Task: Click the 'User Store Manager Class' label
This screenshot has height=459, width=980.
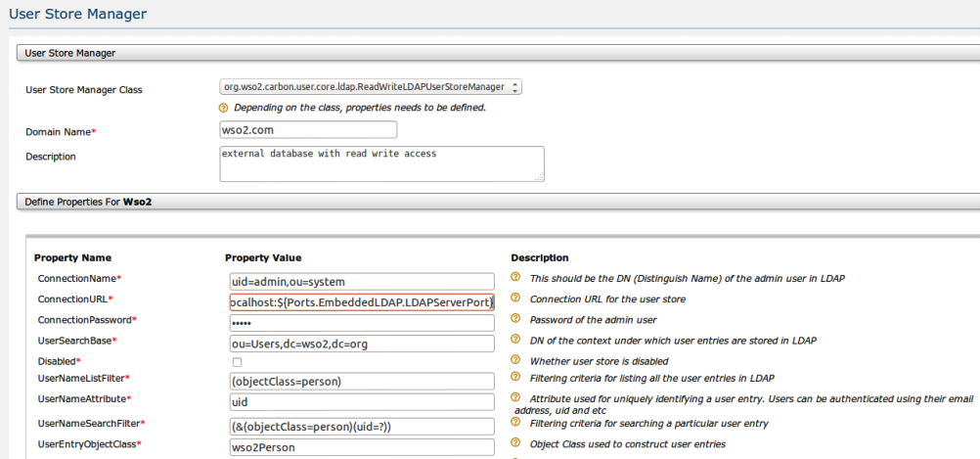Action: pos(84,89)
